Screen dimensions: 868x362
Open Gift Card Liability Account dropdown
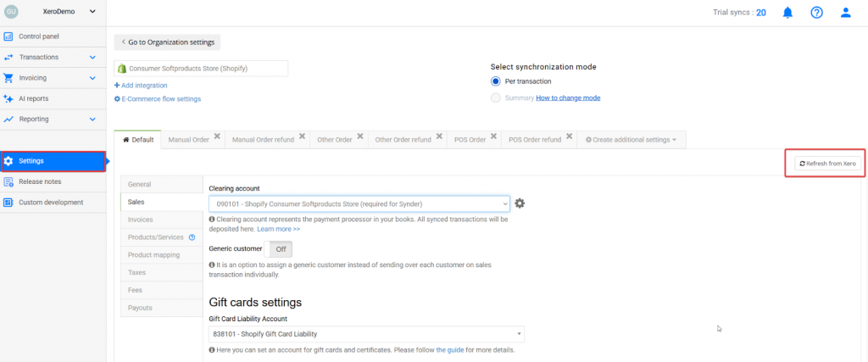[366, 334]
